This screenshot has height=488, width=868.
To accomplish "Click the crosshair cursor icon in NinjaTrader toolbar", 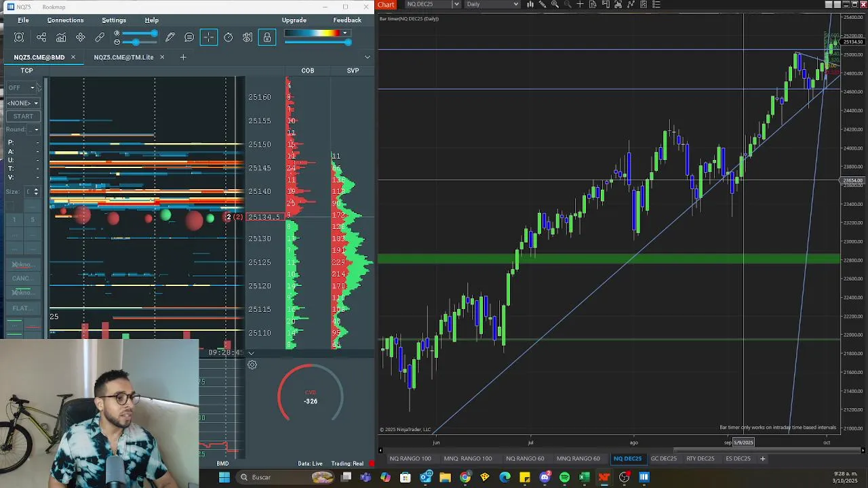I will point(580,4).
